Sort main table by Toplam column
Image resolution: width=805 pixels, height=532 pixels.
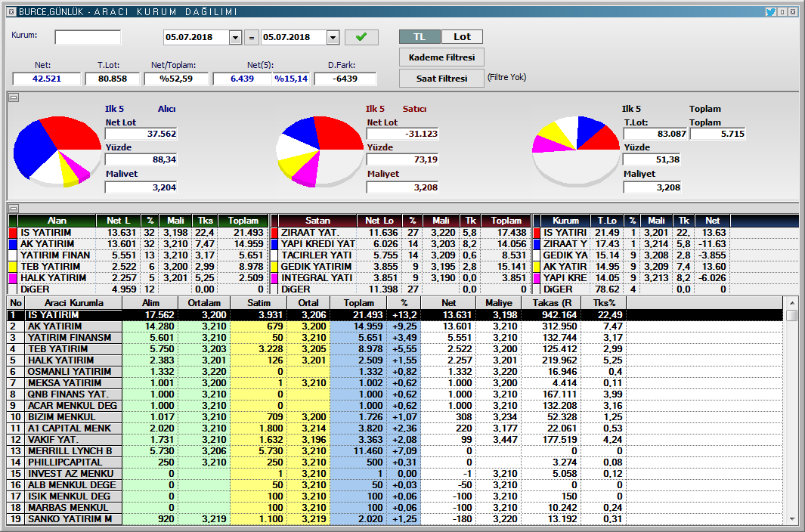359,303
